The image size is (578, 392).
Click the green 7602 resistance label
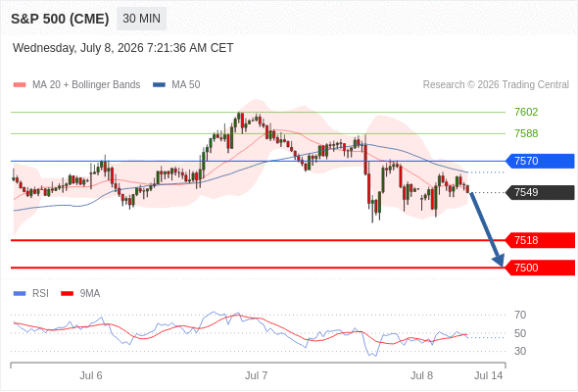click(526, 112)
